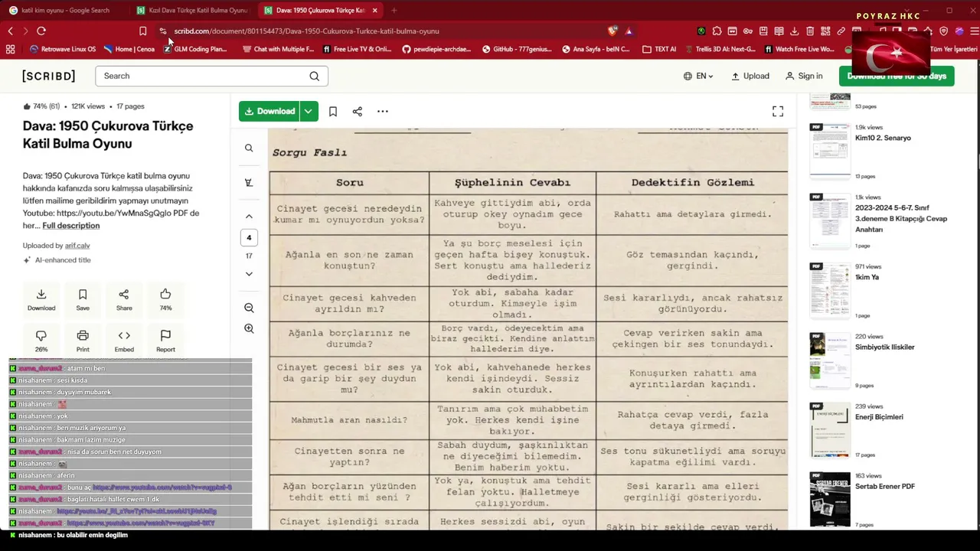Click the browser bookmark icon beside address bar

coord(143,31)
